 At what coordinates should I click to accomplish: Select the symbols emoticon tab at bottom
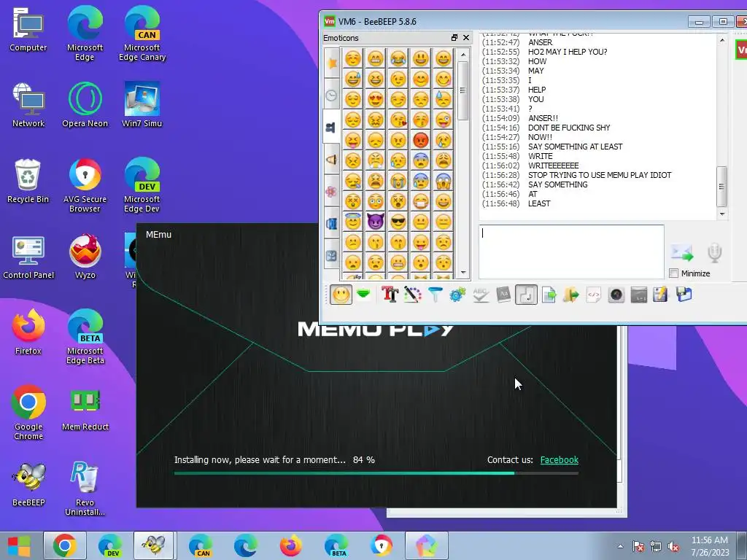coord(332,256)
